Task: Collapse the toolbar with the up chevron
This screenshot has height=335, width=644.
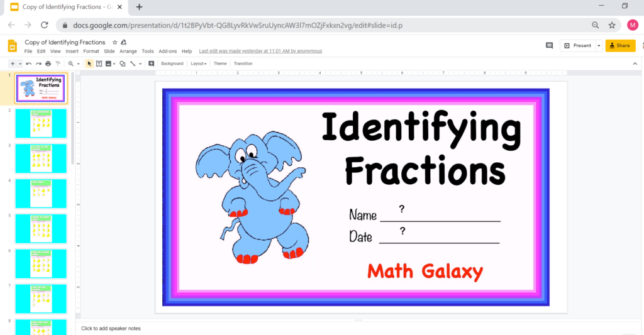Action: tap(635, 63)
